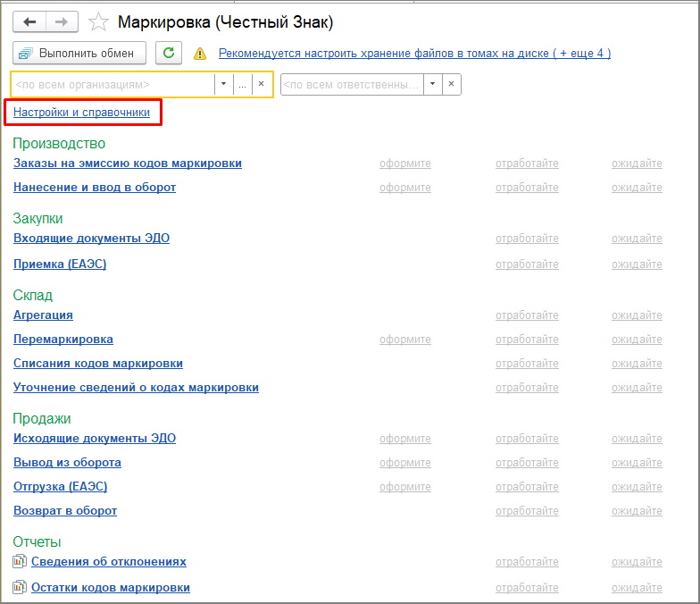Open Настройки и справочники link
Viewport: 700px width, 604px height.
pyautogui.click(x=82, y=113)
